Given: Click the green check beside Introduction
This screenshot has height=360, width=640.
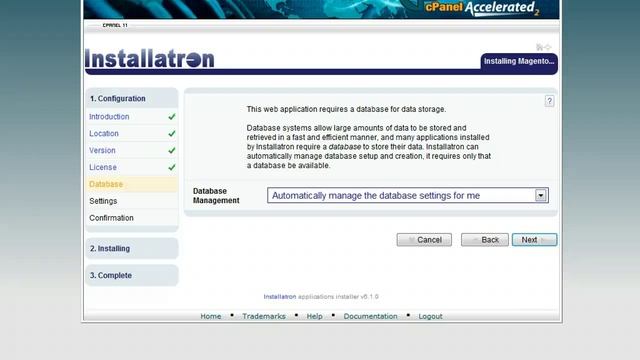Looking at the screenshot, I should pyautogui.click(x=172, y=117).
